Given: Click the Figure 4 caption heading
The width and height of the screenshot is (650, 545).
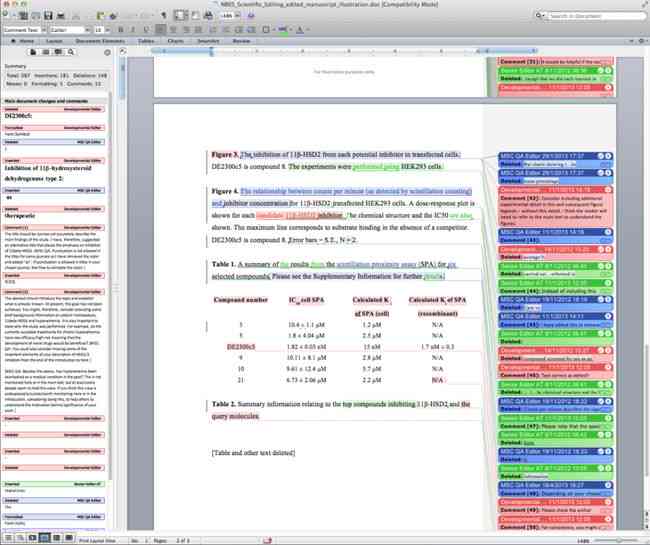Looking at the screenshot, I should [225, 191].
